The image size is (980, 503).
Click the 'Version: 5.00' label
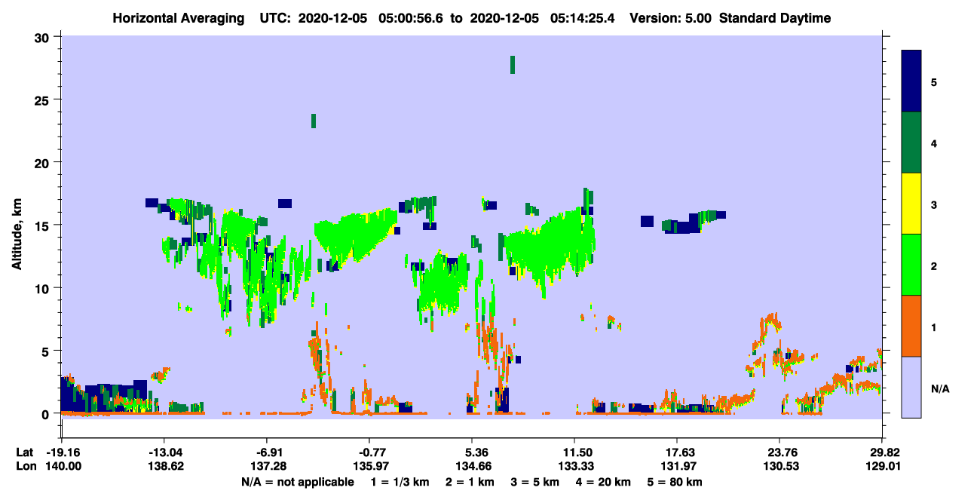pyautogui.click(x=670, y=18)
